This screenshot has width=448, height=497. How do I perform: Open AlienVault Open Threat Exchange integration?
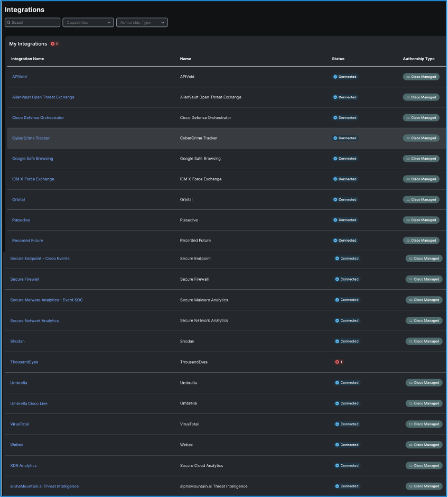click(43, 97)
